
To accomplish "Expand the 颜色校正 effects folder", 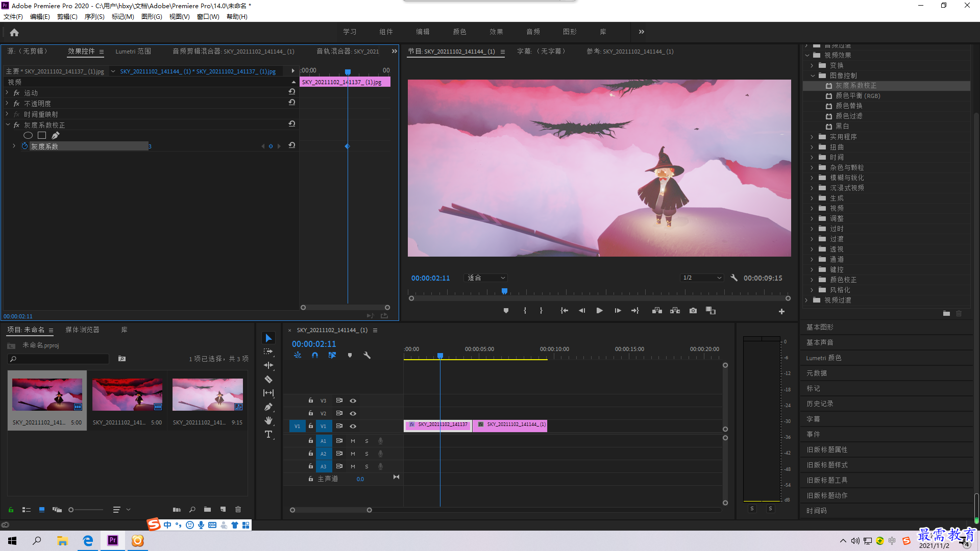I will click(x=812, y=280).
